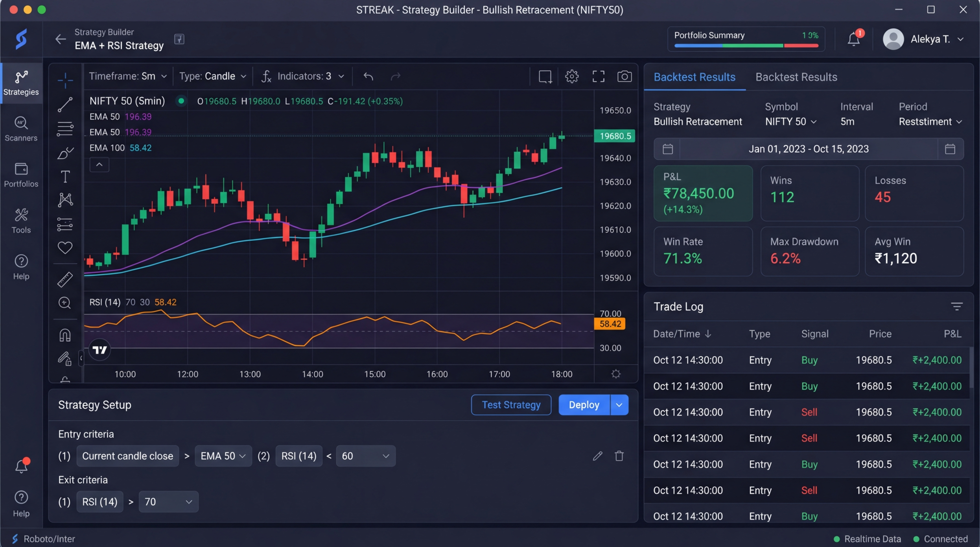
Task: Delete the entry criteria with trash icon
Action: coord(619,456)
